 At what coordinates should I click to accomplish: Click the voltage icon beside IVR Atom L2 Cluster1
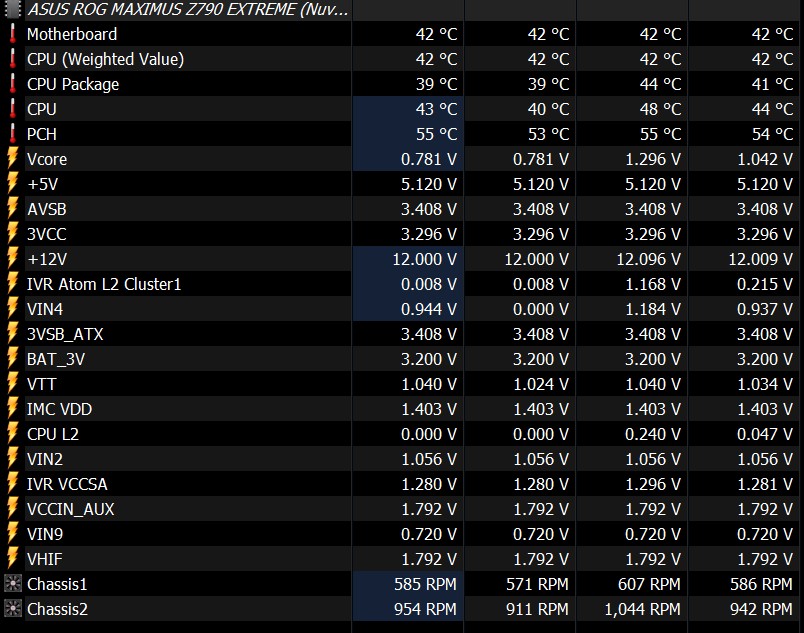(13, 284)
